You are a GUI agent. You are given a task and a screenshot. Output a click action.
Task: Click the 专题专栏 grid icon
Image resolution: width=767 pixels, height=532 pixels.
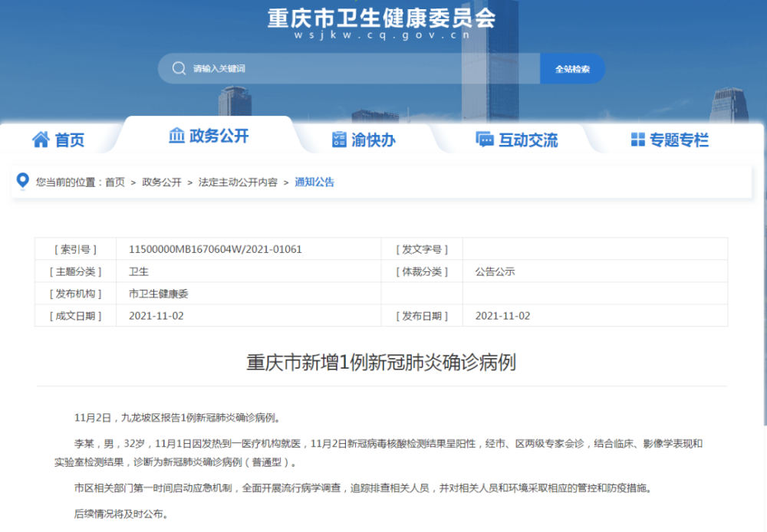click(638, 140)
